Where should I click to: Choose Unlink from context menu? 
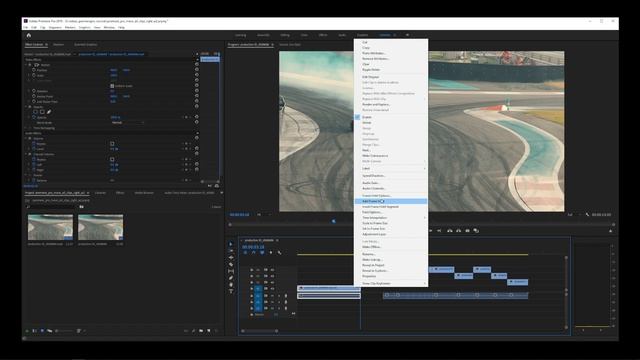[391, 122]
